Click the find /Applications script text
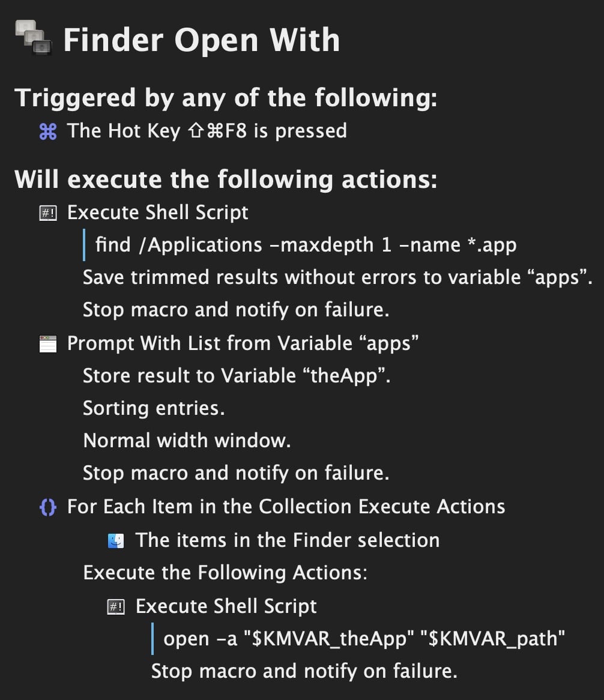This screenshot has height=700, width=604. (306, 245)
